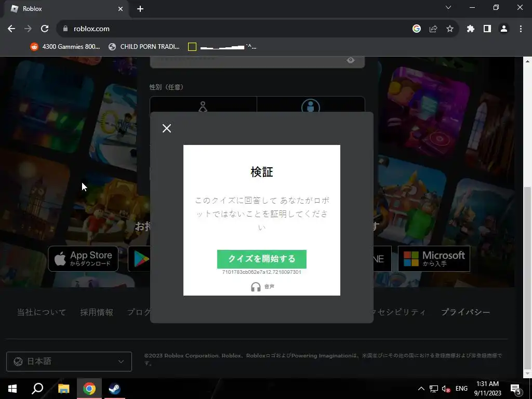Close the Roblox tab
532x399 pixels.
click(121, 9)
